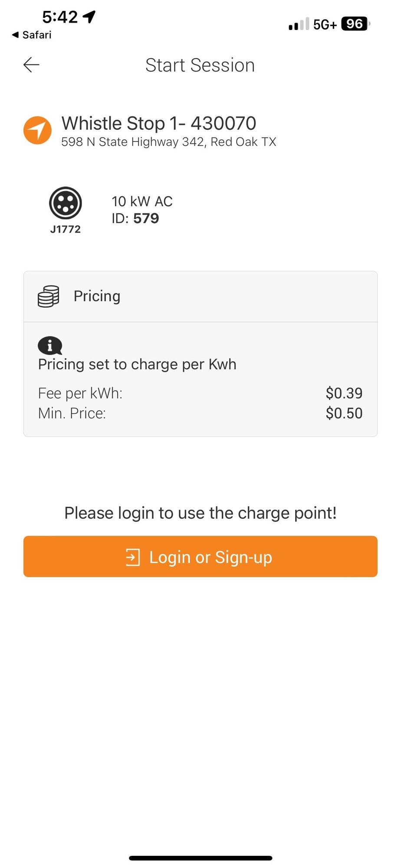
Task: Tap the battery indicator showing 96
Action: 355,24
